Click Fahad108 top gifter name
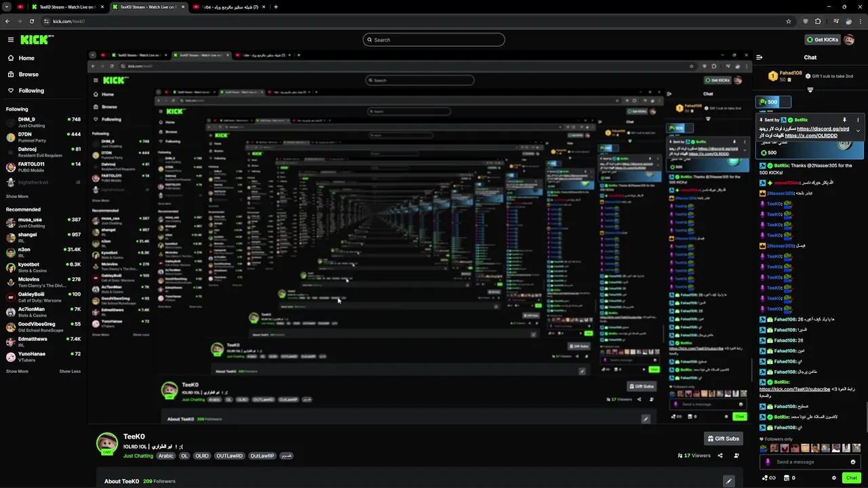Viewport: 868px width, 488px height. [x=791, y=73]
